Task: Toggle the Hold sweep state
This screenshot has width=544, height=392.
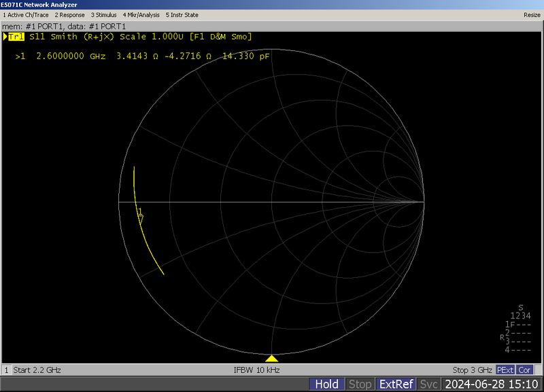Action: [x=326, y=384]
